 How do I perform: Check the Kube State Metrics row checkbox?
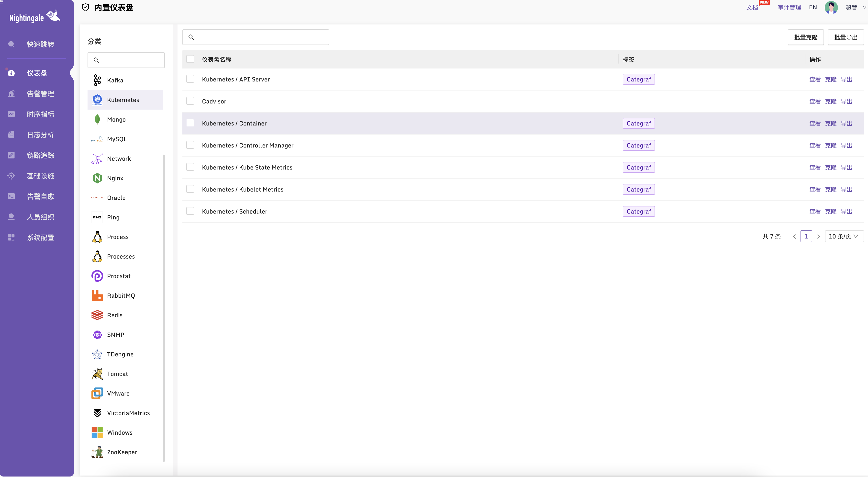point(190,167)
